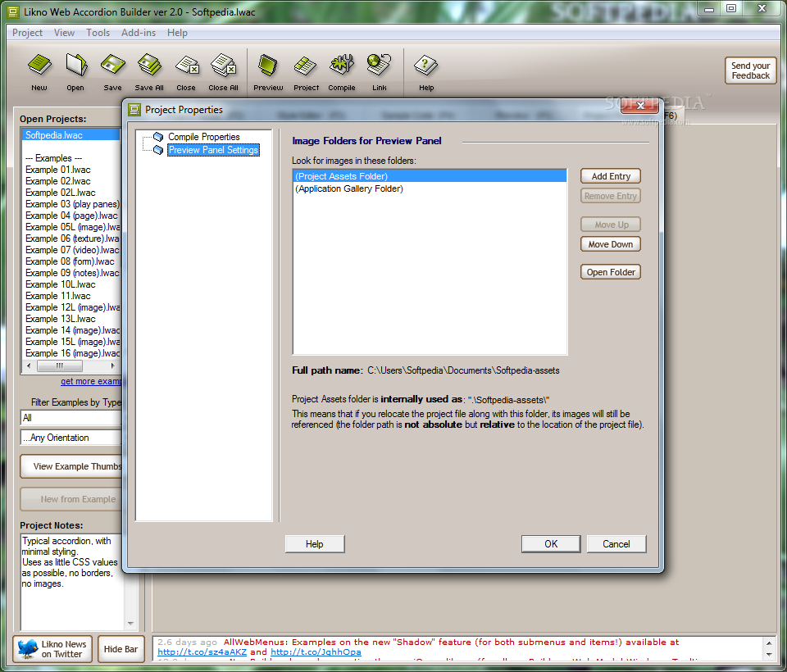Close the Project Properties dialog
The width and height of the screenshot is (787, 672).
coord(640,106)
